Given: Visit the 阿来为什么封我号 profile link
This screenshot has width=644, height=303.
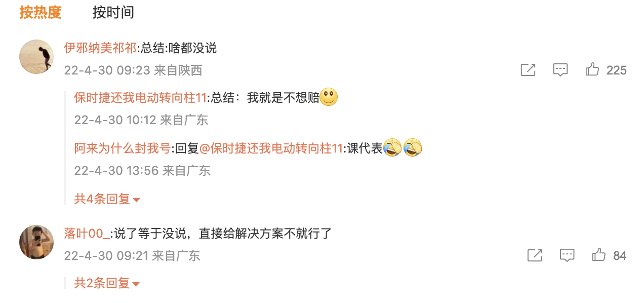Looking at the screenshot, I should click(123, 148).
